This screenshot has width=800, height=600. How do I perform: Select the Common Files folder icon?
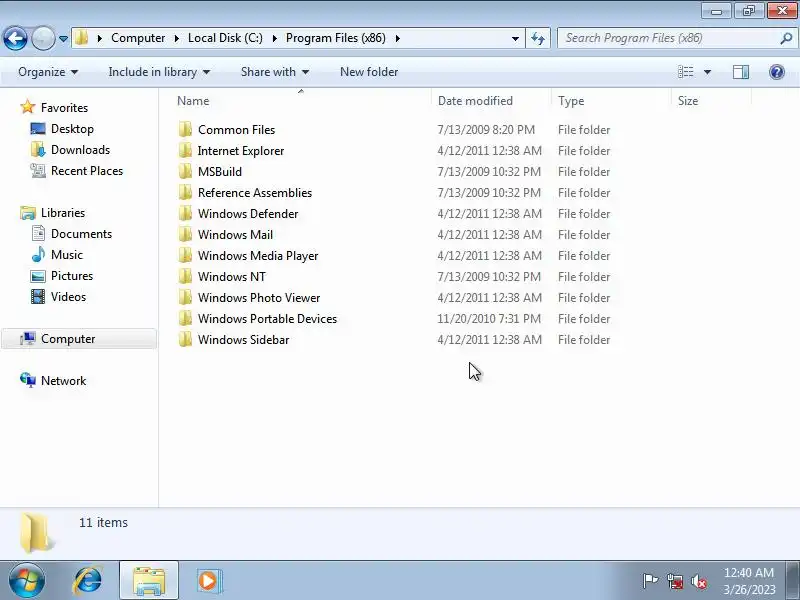pos(185,130)
